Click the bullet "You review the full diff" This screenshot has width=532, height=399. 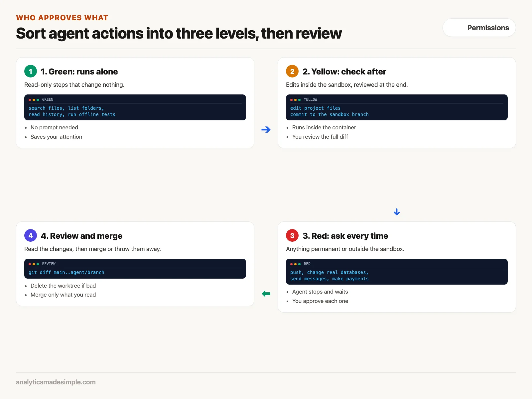coord(320,137)
